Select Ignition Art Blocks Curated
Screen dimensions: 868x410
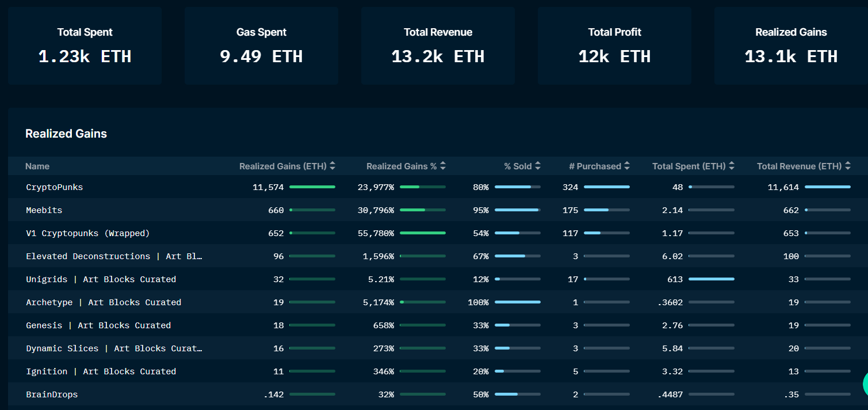pos(438,371)
